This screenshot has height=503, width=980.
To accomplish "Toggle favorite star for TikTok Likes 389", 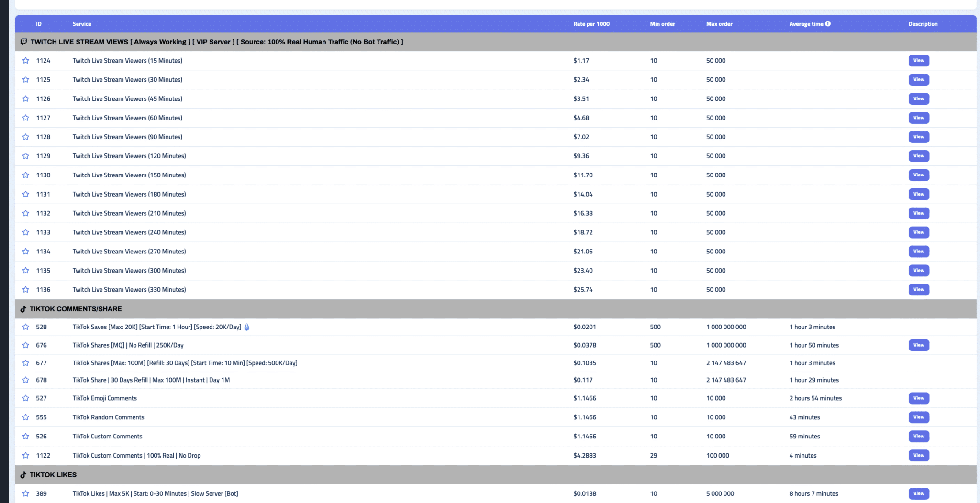I will (25, 494).
